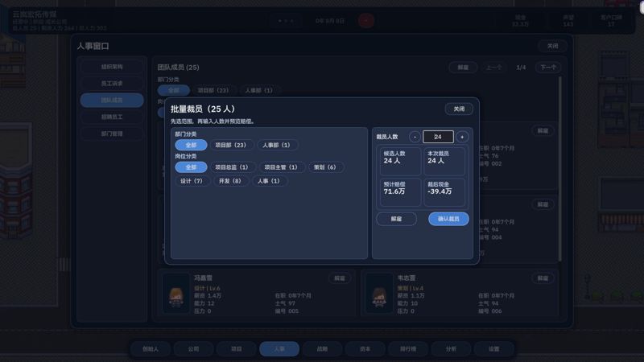Fire employee numbered 005 via 解雇
644x362 pixels.
[340, 278]
